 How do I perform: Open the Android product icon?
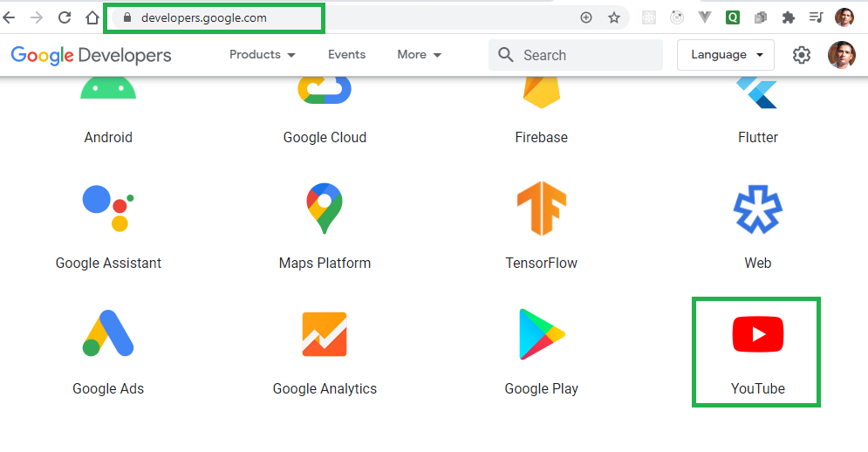pyautogui.click(x=108, y=89)
